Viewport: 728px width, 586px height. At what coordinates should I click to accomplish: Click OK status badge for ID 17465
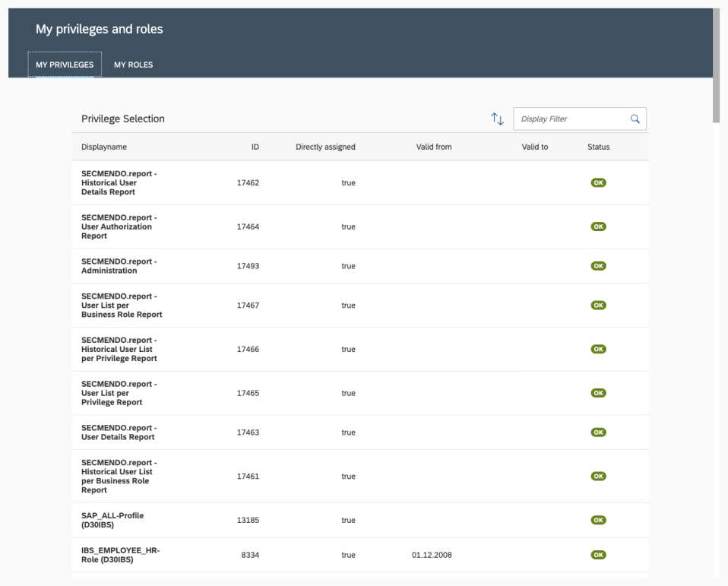pyautogui.click(x=598, y=393)
